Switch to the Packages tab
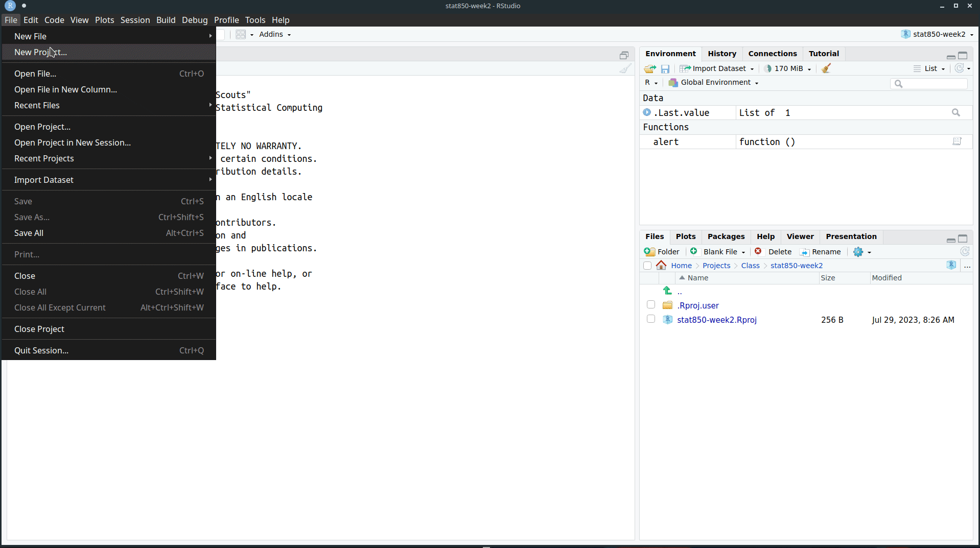 [x=726, y=236]
